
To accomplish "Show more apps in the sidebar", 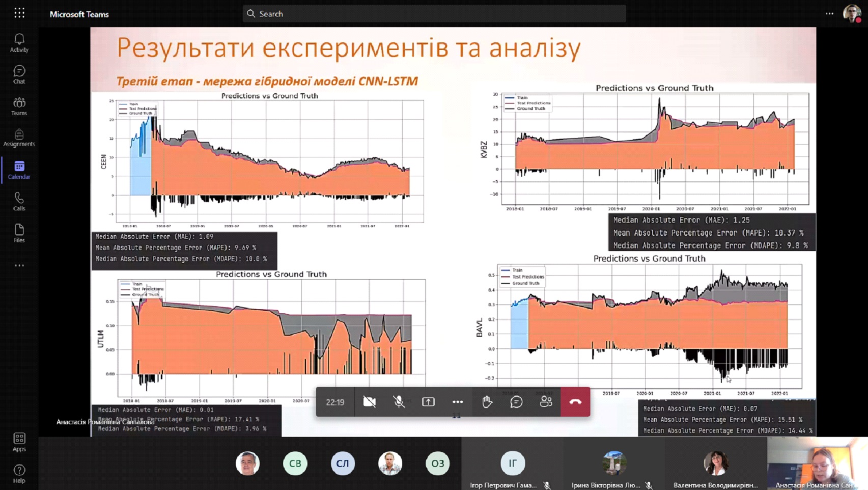I will [x=19, y=265].
